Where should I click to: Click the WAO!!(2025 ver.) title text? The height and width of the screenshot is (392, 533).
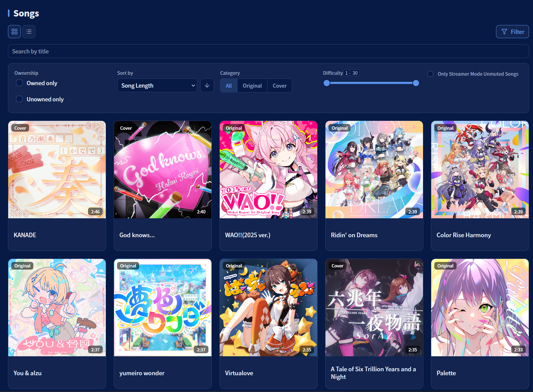[248, 235]
